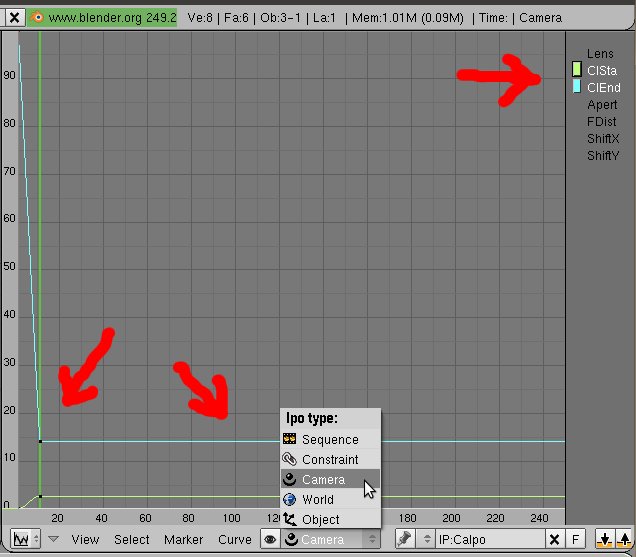Open the Ipo block browse arrows before IP:Calpo
Screen dimensions: 636x557
pos(426,539)
